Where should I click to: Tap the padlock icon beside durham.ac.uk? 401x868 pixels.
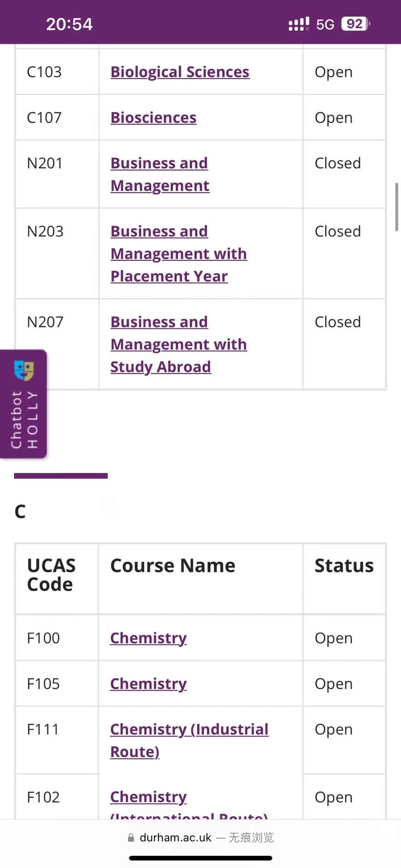131,838
